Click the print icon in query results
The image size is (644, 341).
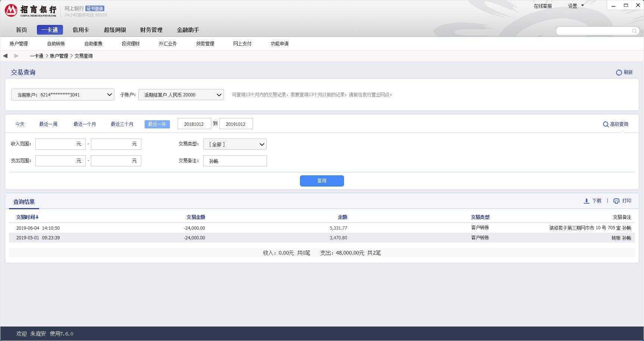[x=616, y=201]
